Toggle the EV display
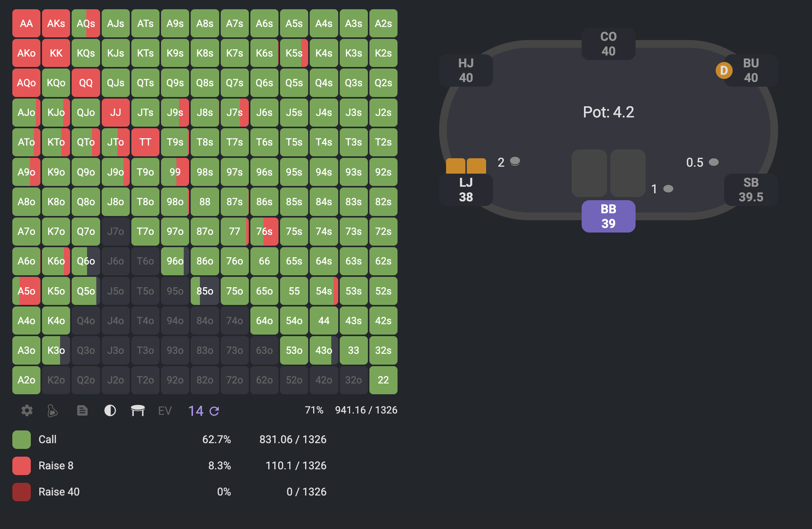This screenshot has height=529, width=812. (165, 411)
